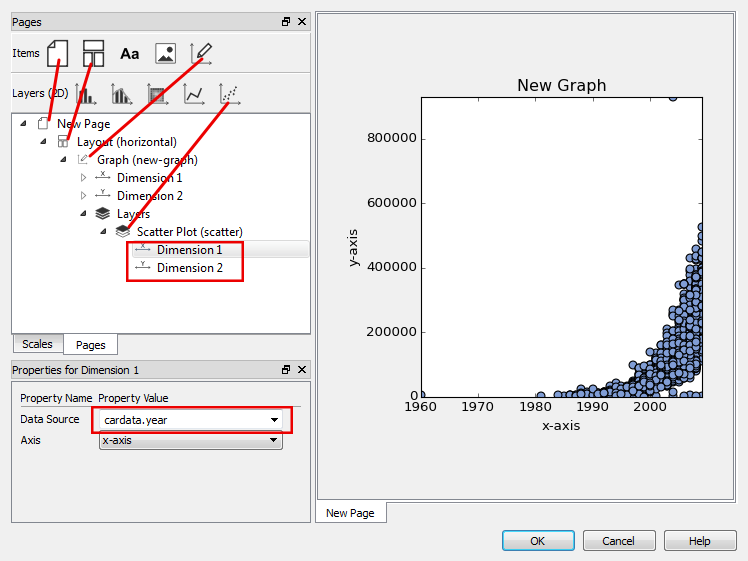
Task: Select the New Page tab below graph
Action: click(350, 513)
